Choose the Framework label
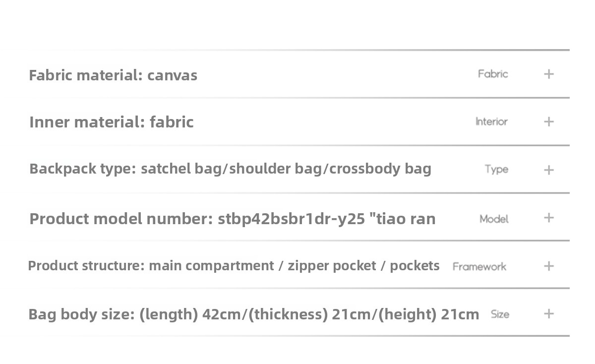 pyautogui.click(x=479, y=266)
